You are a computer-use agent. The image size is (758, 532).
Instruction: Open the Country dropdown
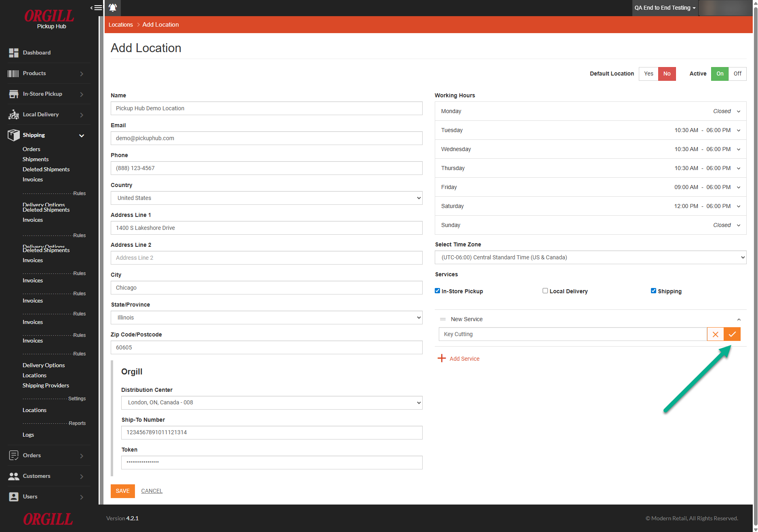point(267,198)
